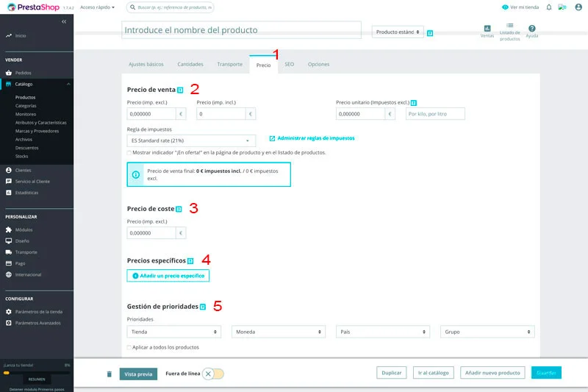
Task: Save the product with Guardar
Action: 546,373
